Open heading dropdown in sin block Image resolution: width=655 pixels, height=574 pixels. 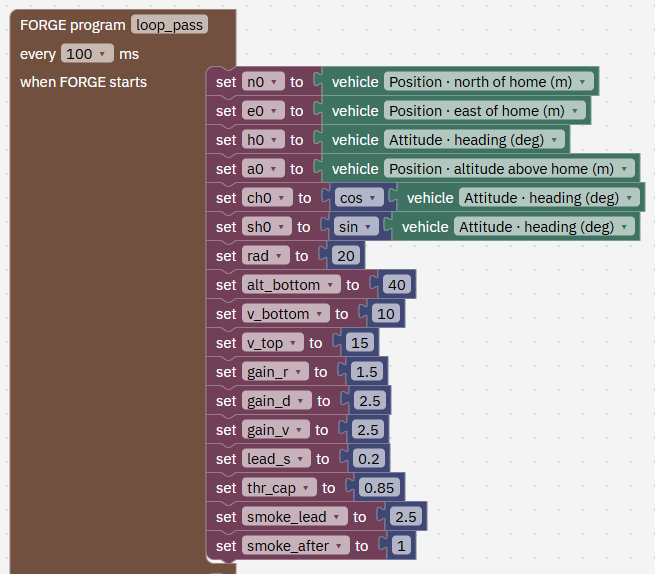544,227
